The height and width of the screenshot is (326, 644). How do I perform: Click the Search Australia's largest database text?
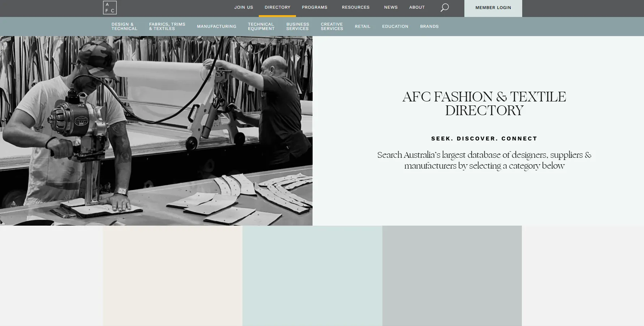(x=484, y=160)
